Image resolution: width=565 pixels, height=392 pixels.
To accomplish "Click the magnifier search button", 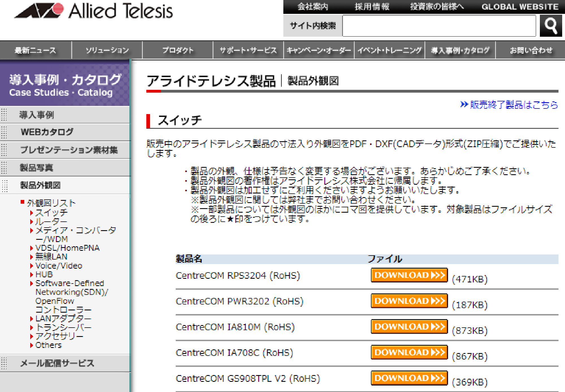I will (551, 26).
